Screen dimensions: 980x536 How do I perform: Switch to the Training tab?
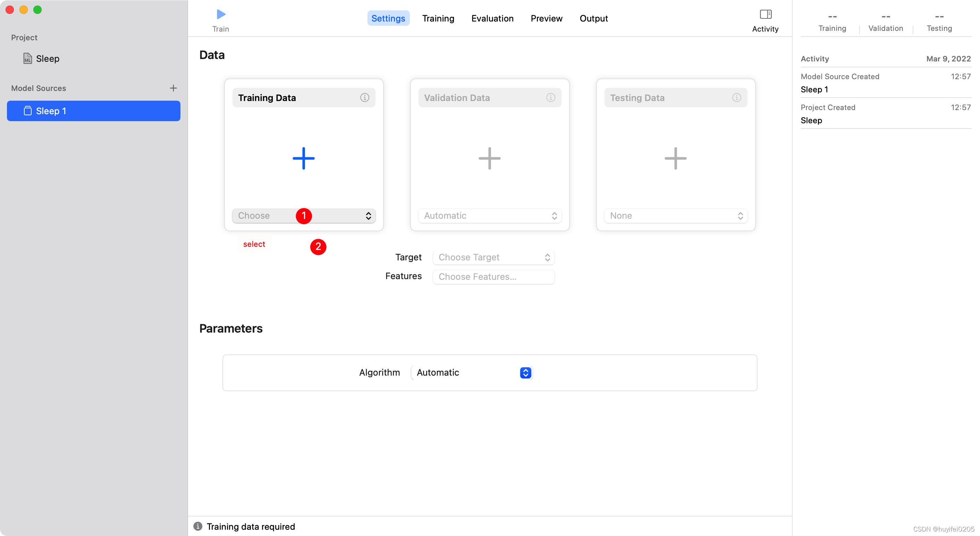click(438, 18)
